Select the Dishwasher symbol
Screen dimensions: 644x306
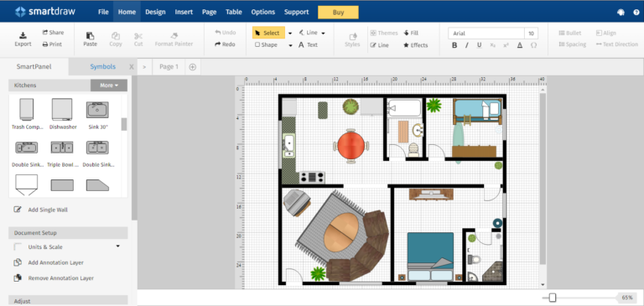coord(62,109)
